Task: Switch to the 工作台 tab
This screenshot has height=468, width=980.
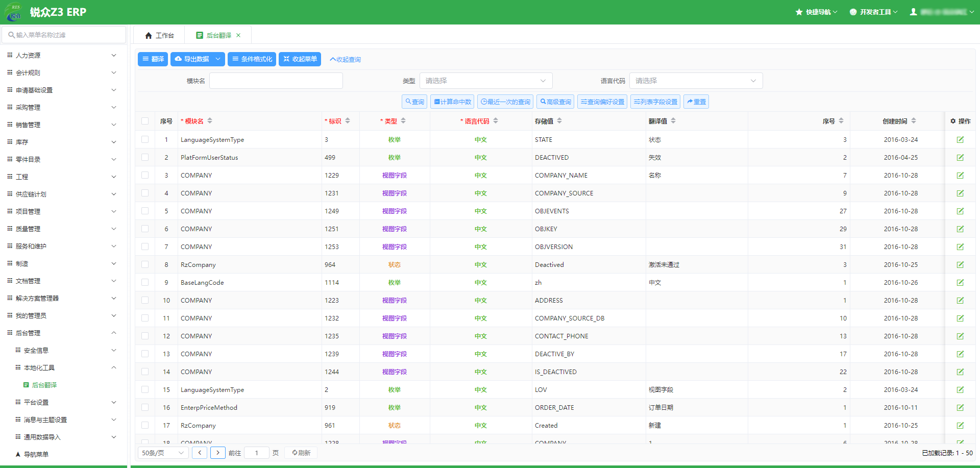Action: (159, 35)
